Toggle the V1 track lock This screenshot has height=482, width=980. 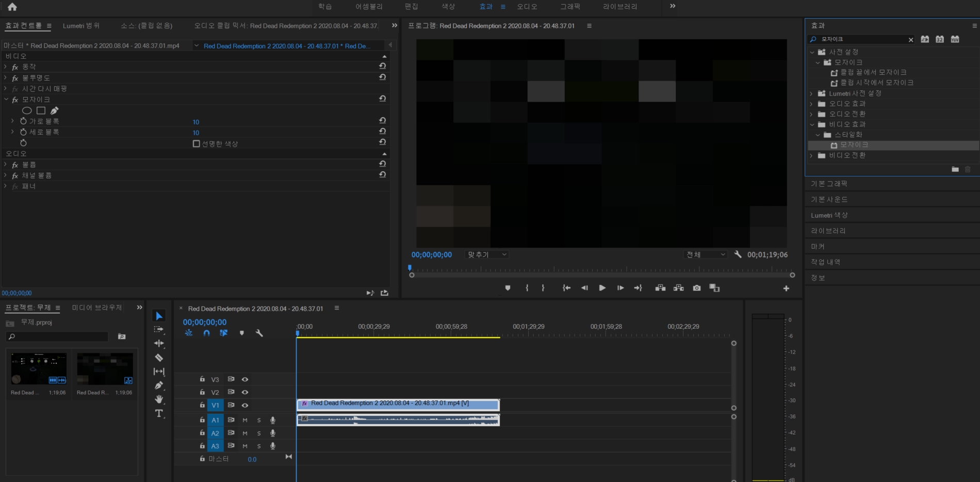point(202,405)
